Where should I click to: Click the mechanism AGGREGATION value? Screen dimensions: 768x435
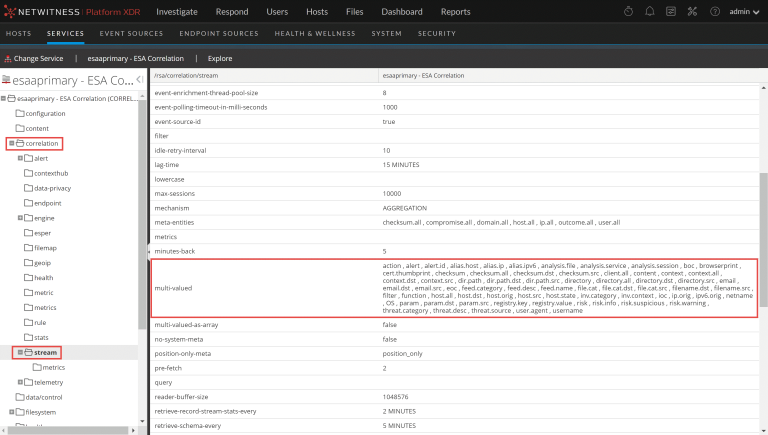point(405,208)
